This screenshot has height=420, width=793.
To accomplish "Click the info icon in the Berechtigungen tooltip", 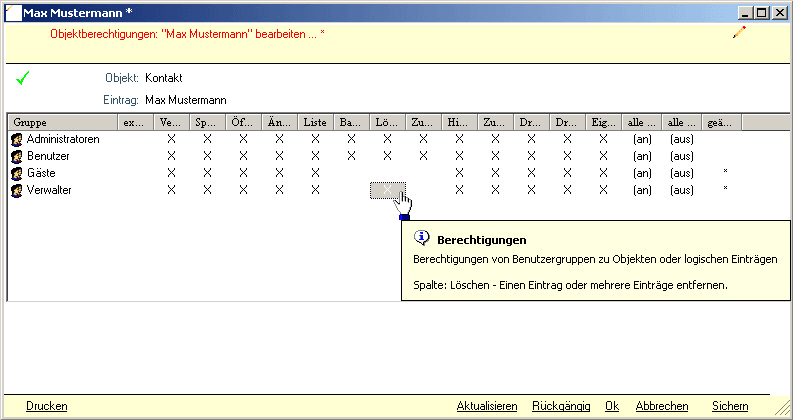I will point(422,240).
